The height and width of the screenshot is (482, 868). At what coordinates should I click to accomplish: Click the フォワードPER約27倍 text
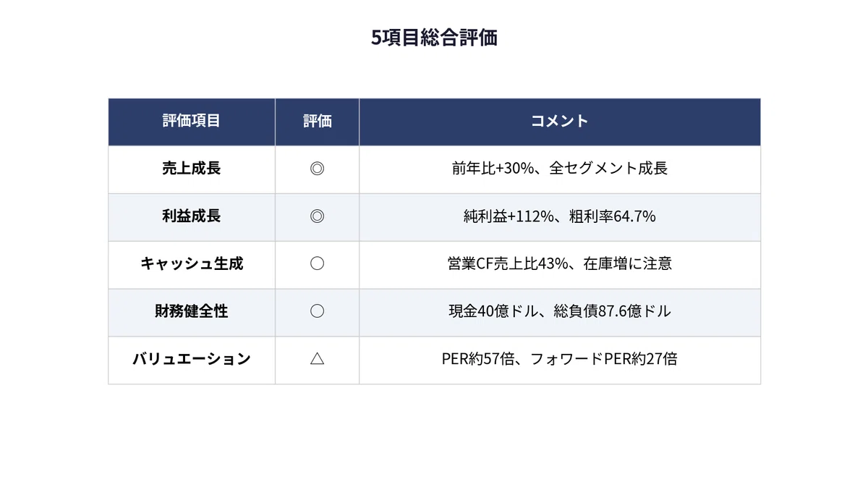click(x=605, y=359)
